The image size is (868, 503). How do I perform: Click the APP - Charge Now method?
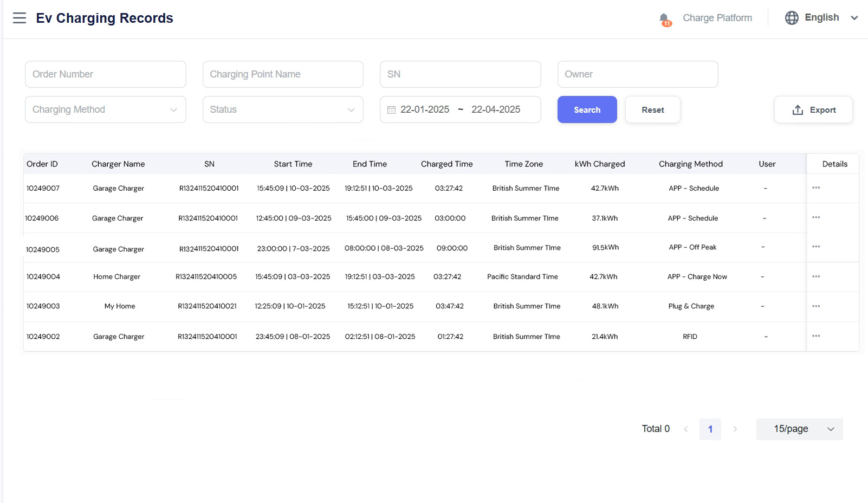click(x=697, y=277)
